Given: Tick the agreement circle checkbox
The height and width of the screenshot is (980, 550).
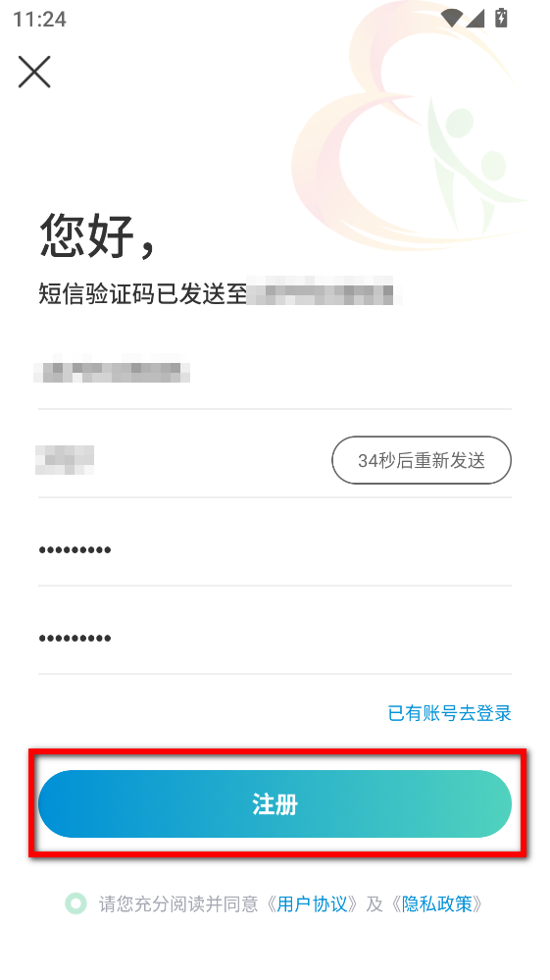Looking at the screenshot, I should [x=76, y=903].
